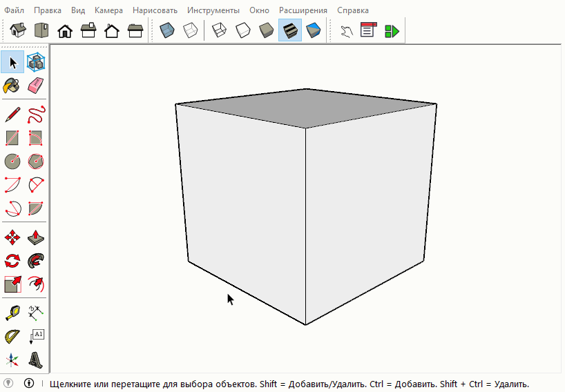The image size is (565, 392).
Task: Click the model info credits icon
Action: 29,383
